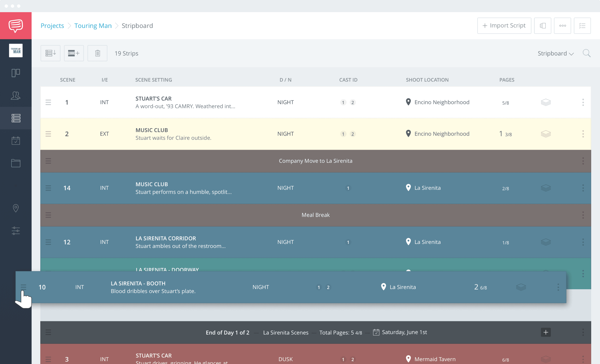Open kebab menu for Company Move banner

click(583, 161)
